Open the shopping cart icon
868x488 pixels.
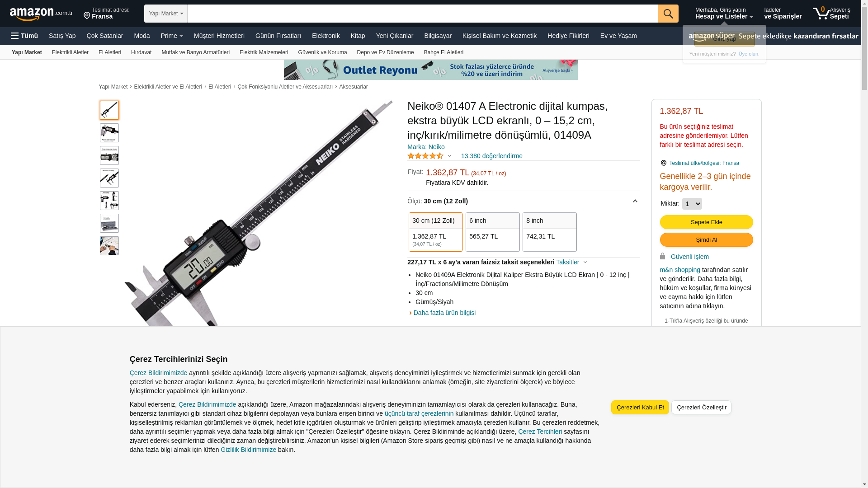[821, 13]
